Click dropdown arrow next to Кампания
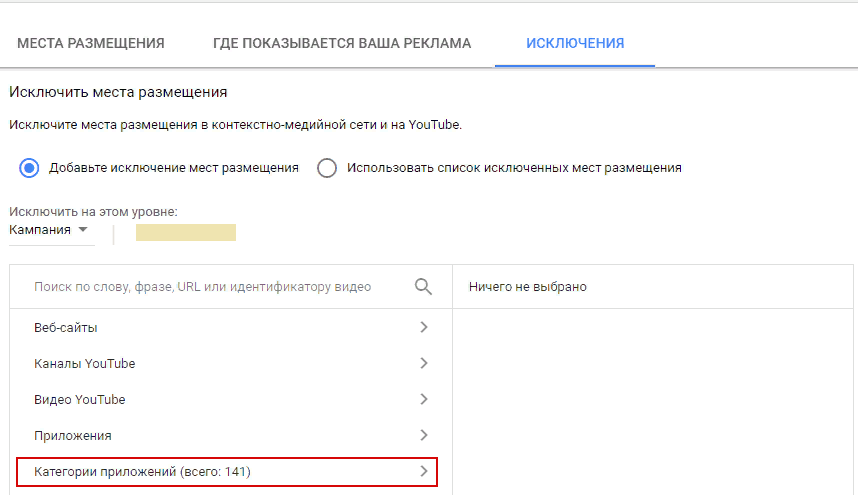Screen dimensions: 858x495 point(83,230)
